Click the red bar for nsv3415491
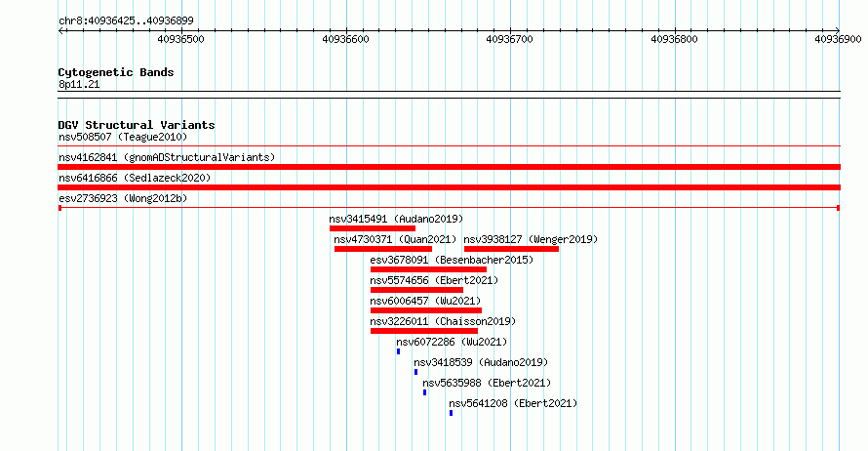The image size is (868, 451). (x=373, y=228)
